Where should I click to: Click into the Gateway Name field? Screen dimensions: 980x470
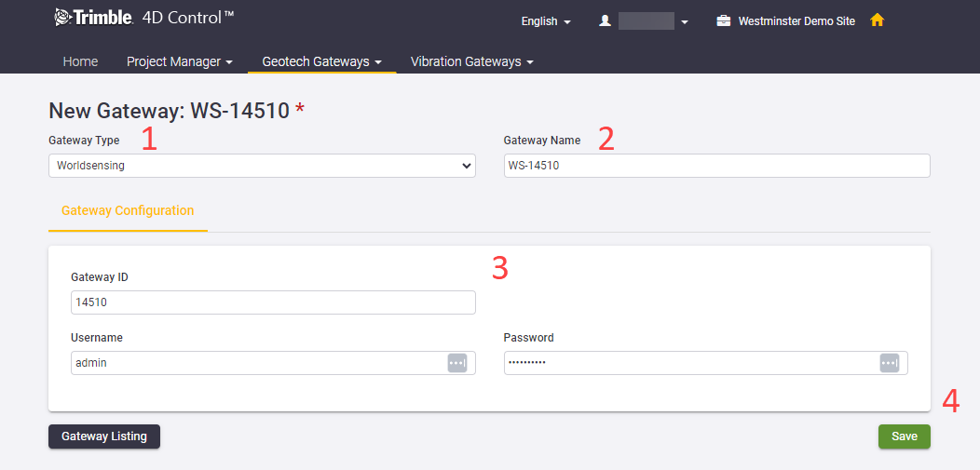tap(717, 166)
